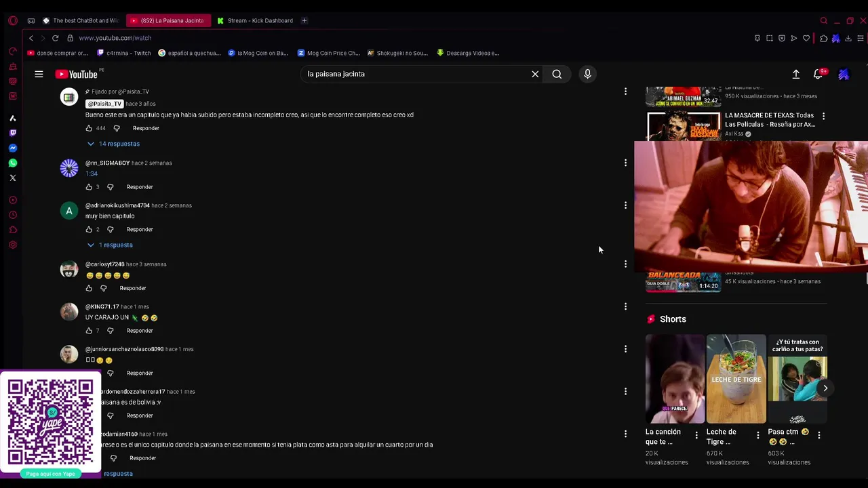868x488 pixels.
Task: Dislike @nn_SIGMABOY's comment
Action: click(x=110, y=187)
